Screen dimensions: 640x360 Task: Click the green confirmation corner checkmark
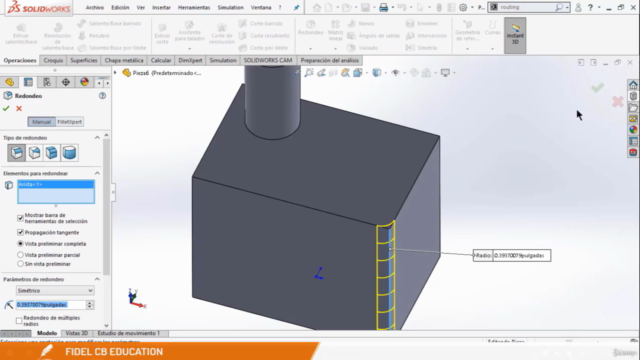click(598, 88)
